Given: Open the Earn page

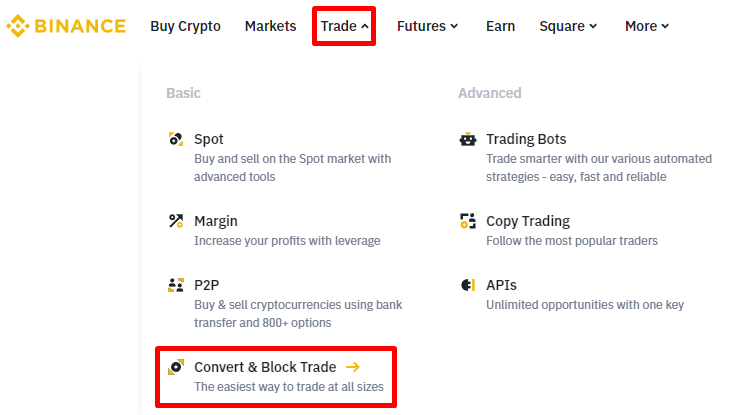Looking at the screenshot, I should 500,26.
